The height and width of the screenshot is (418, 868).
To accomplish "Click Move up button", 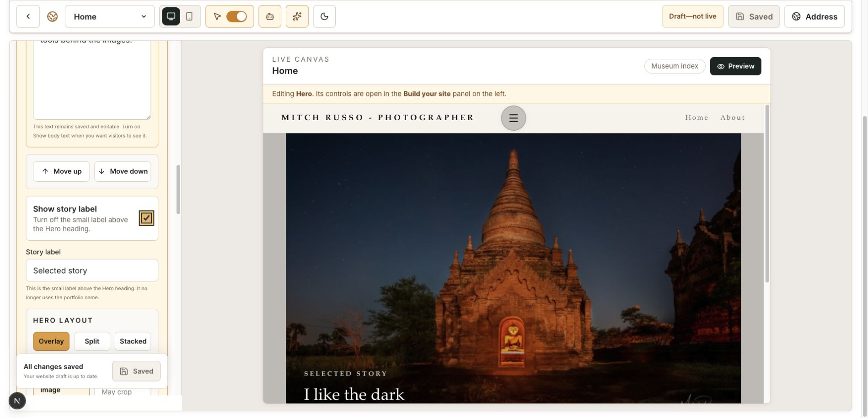I will coord(61,171).
